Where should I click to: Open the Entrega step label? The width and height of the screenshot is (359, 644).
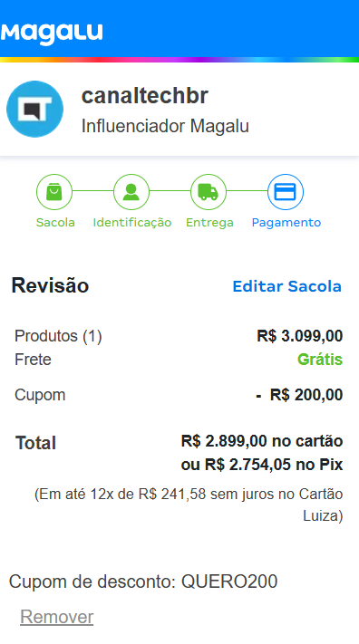209,223
